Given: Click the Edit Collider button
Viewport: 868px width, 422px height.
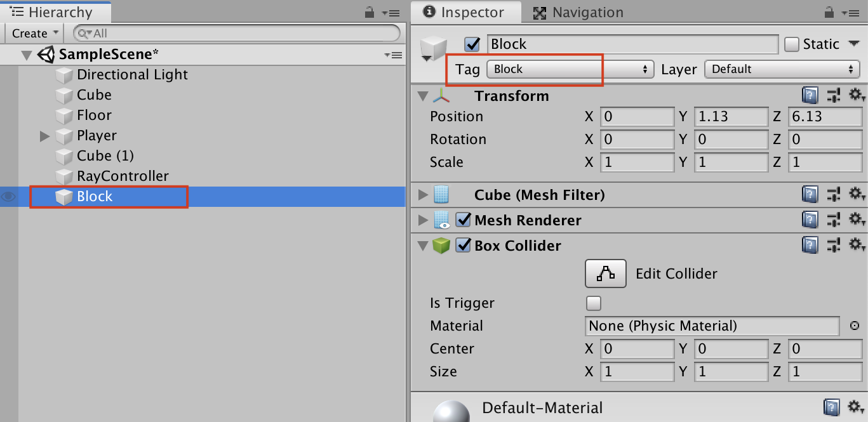Looking at the screenshot, I should point(605,274).
